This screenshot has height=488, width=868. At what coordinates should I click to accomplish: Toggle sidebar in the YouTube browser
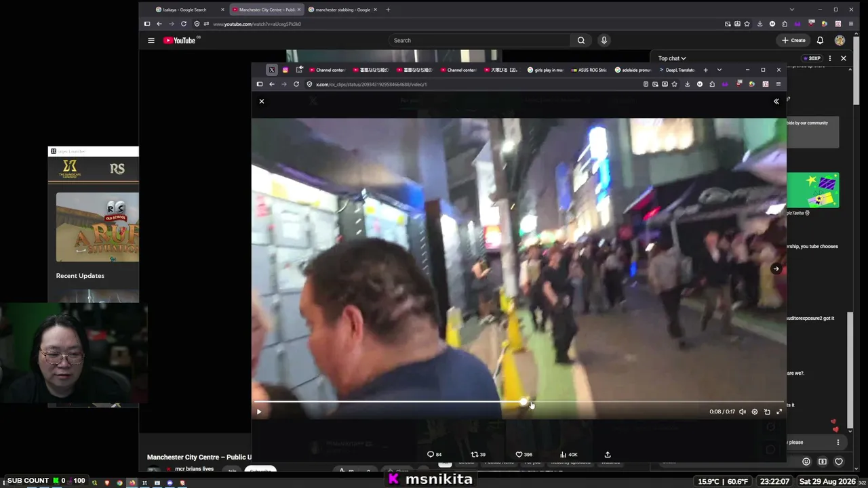pyautogui.click(x=147, y=24)
